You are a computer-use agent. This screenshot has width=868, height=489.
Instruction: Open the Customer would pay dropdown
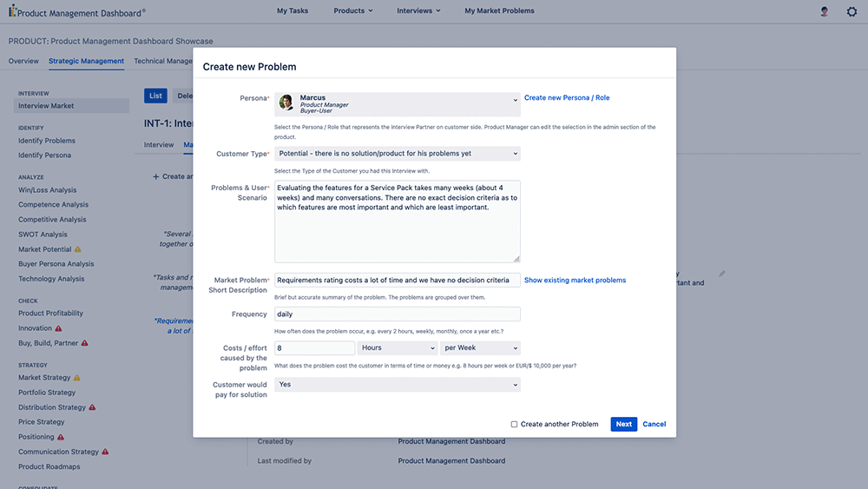tap(398, 384)
